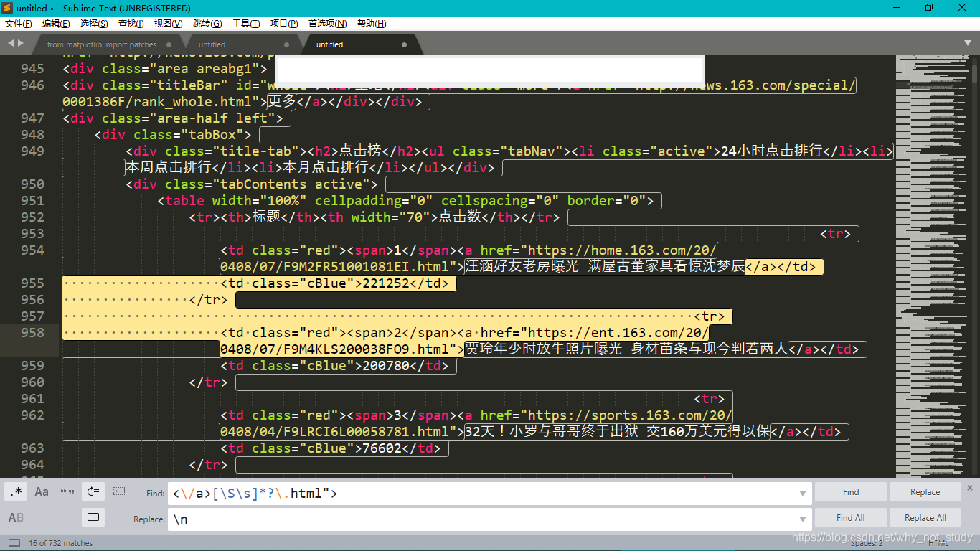Toggle the highlight matches rectangle option
980x551 pixels.
[93, 517]
